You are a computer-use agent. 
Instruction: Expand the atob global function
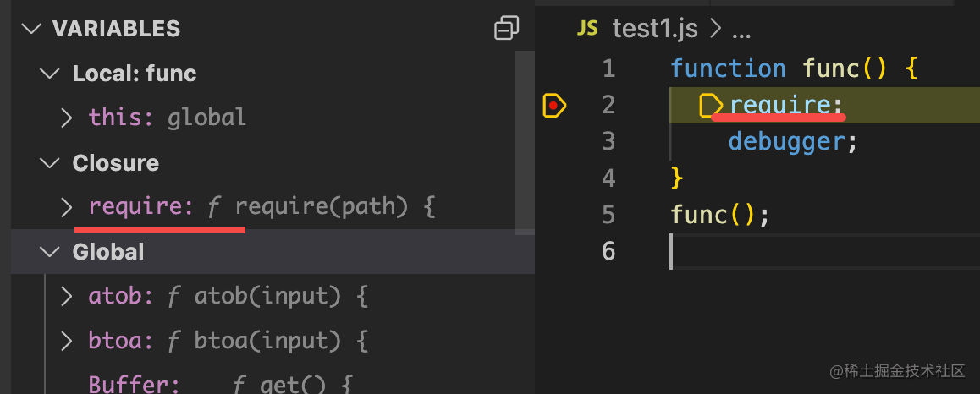(x=68, y=297)
